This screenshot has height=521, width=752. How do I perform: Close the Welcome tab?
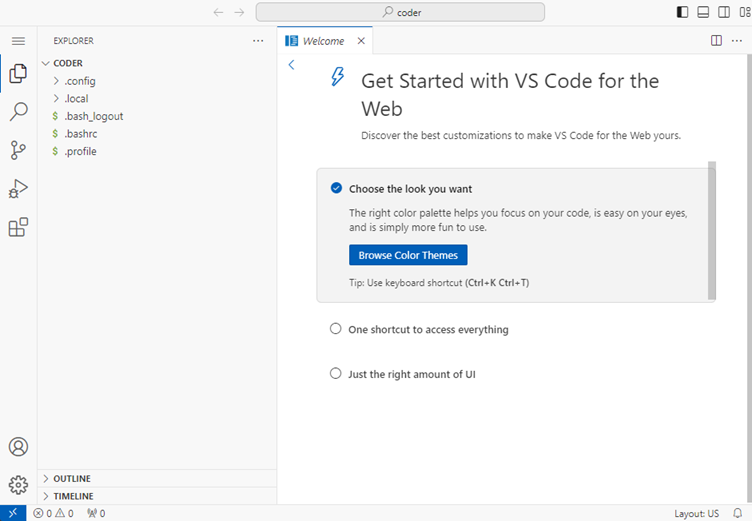pos(361,41)
